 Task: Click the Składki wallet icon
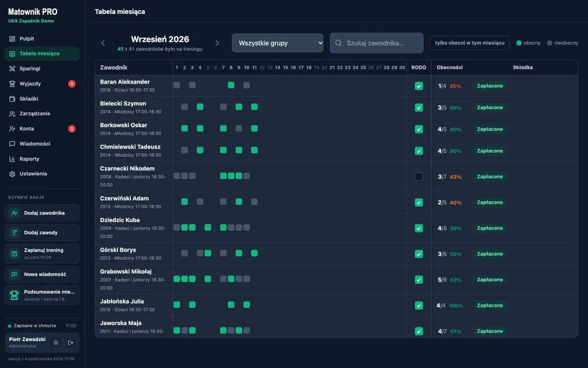[12, 99]
